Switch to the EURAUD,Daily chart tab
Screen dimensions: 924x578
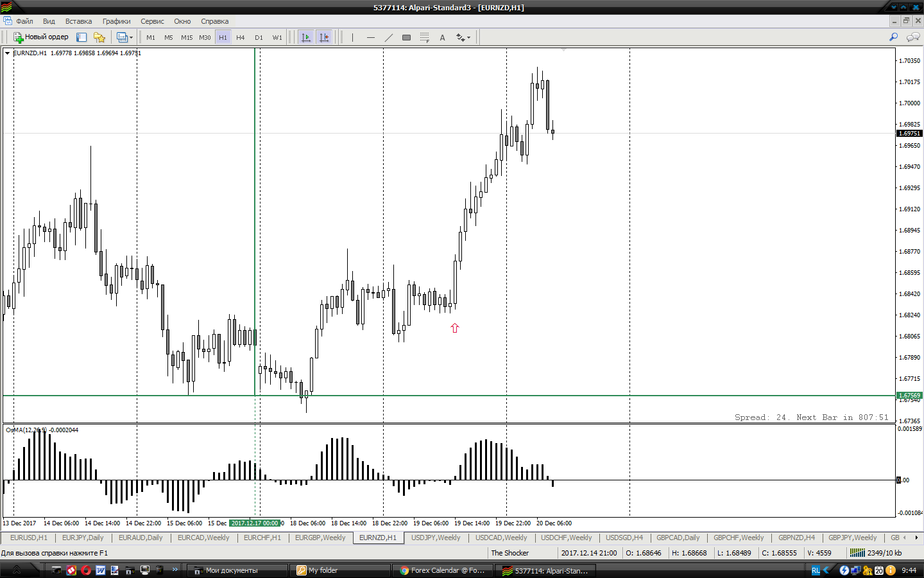[141, 538]
